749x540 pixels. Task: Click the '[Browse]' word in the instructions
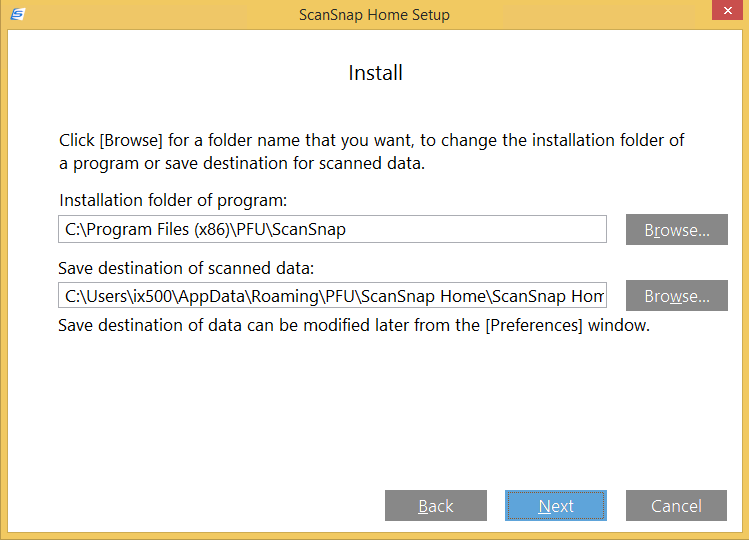click(132, 140)
